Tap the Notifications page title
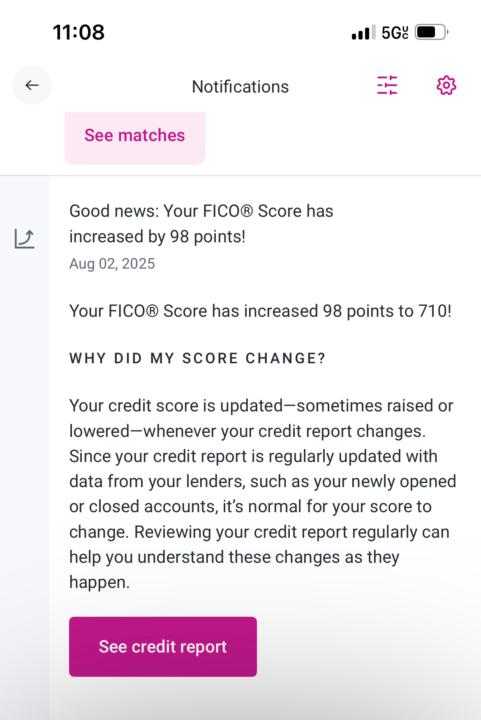Screen dimensions: 481x720 (x=240, y=86)
